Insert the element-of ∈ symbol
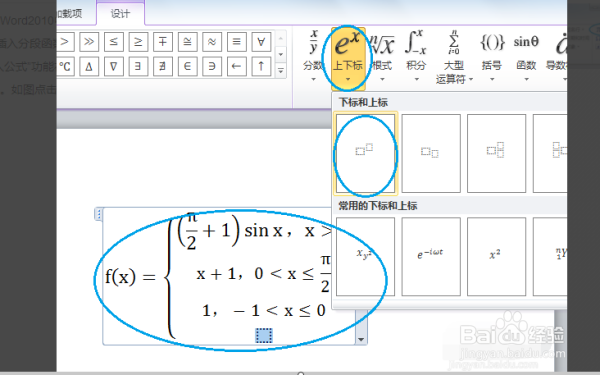This screenshot has height=375, width=600. pos(187,66)
